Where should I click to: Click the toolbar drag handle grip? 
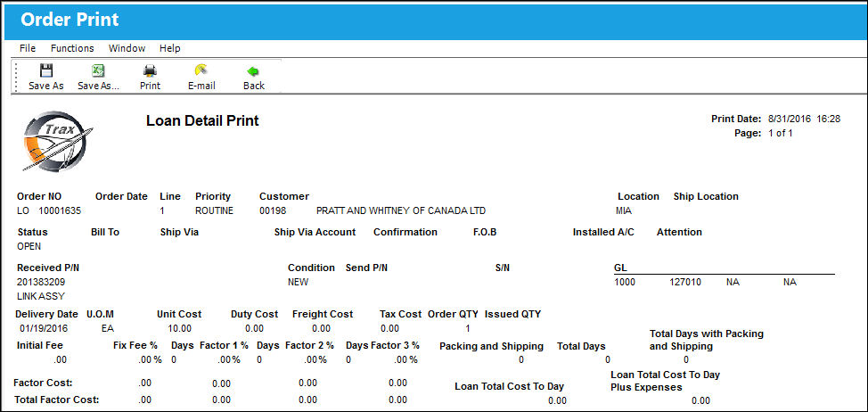tap(15, 77)
